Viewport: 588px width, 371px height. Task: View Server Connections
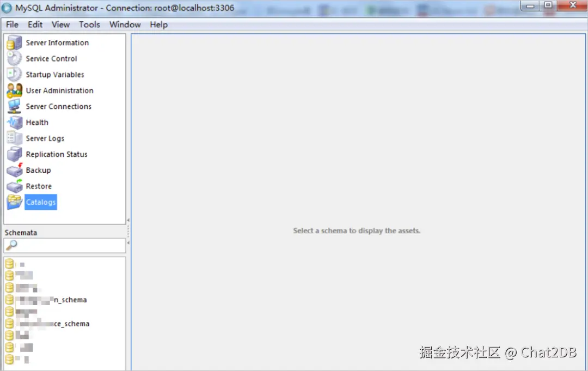tap(58, 106)
